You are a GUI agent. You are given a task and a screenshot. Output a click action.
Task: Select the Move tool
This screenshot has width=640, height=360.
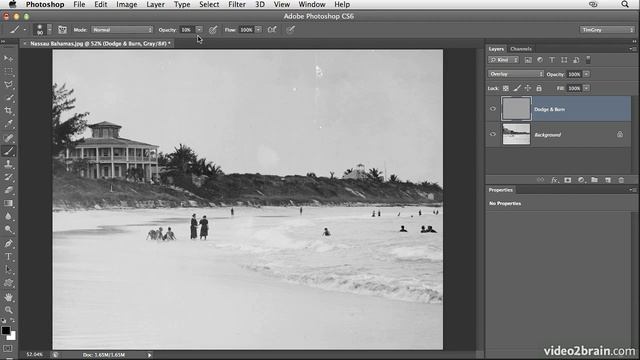point(8,58)
